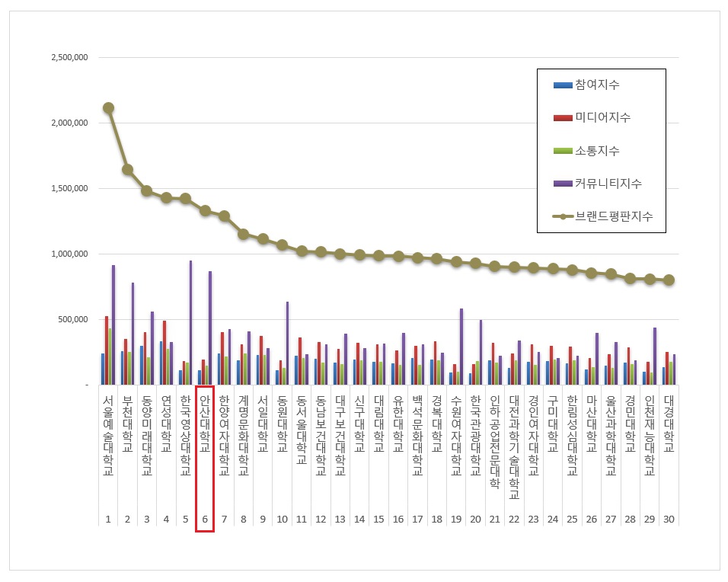Select the 동양미래대학교 axis label
This screenshot has width=728, height=582.
[x=147, y=435]
